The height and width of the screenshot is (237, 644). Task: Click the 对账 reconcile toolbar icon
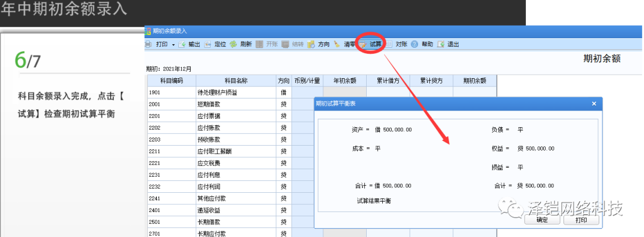pos(389,44)
